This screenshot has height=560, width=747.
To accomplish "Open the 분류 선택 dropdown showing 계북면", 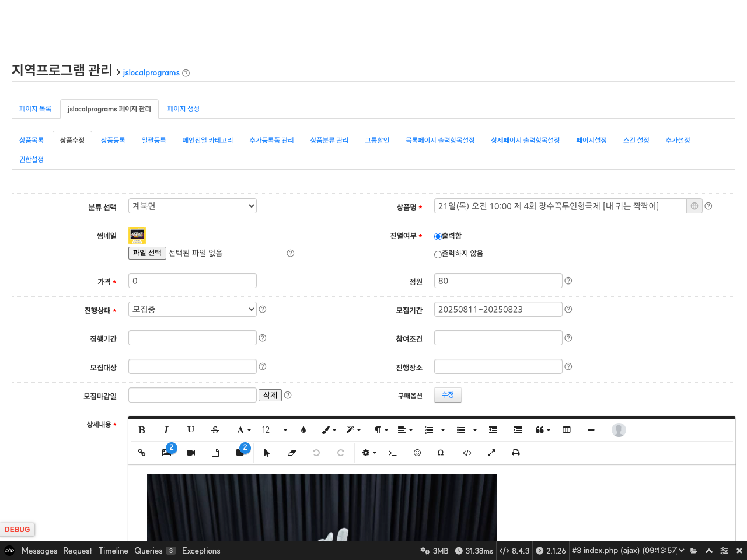I will (192, 206).
